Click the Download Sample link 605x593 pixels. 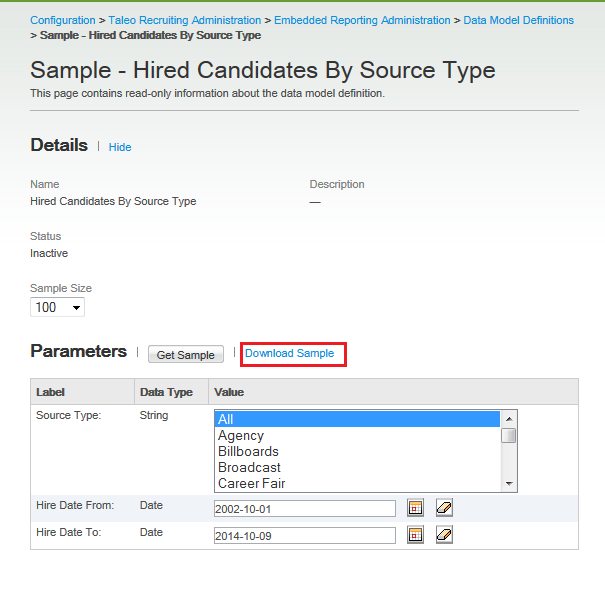pos(289,354)
